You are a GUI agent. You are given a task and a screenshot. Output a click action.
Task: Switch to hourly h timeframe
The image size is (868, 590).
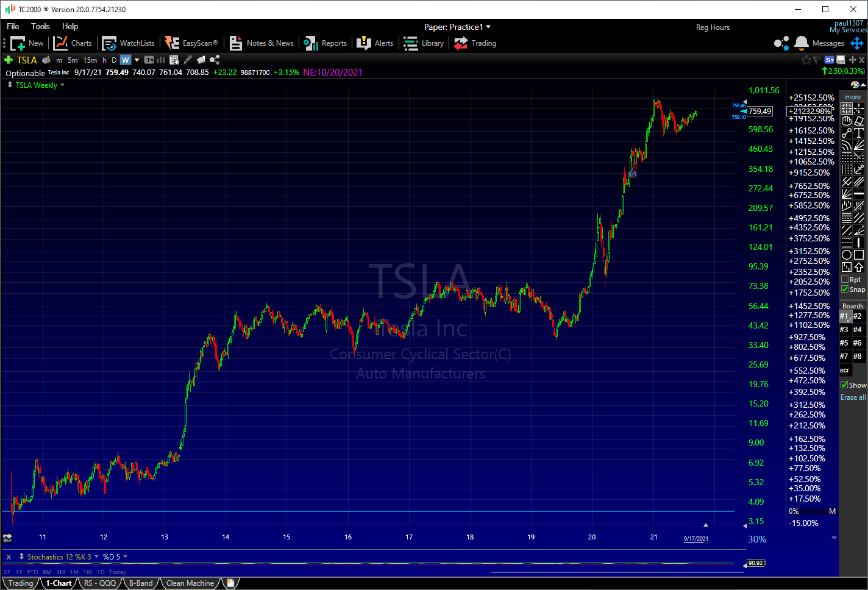(104, 60)
